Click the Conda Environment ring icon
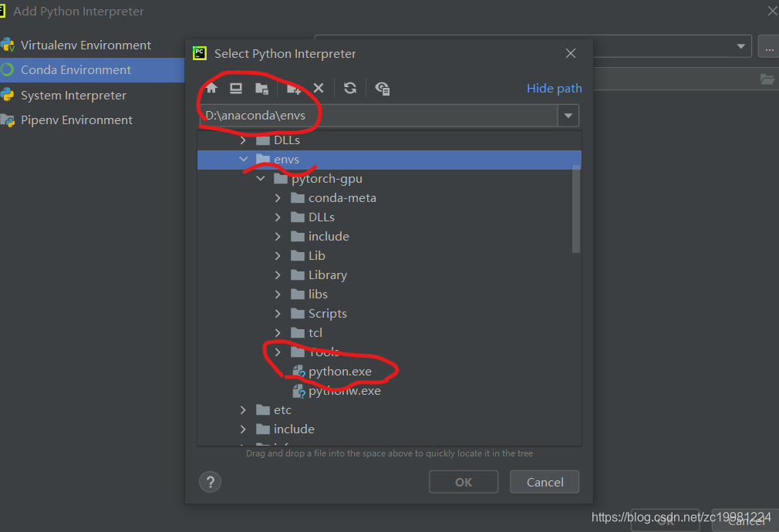779x532 pixels. pyautogui.click(x=7, y=69)
